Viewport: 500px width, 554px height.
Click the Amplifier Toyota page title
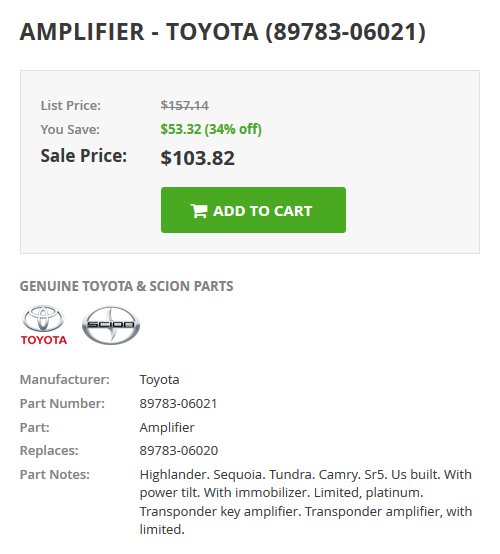[223, 32]
